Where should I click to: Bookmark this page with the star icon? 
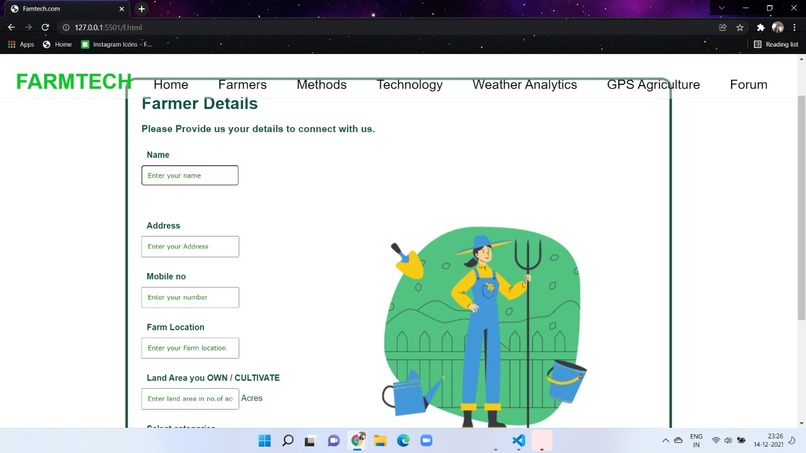click(x=740, y=27)
